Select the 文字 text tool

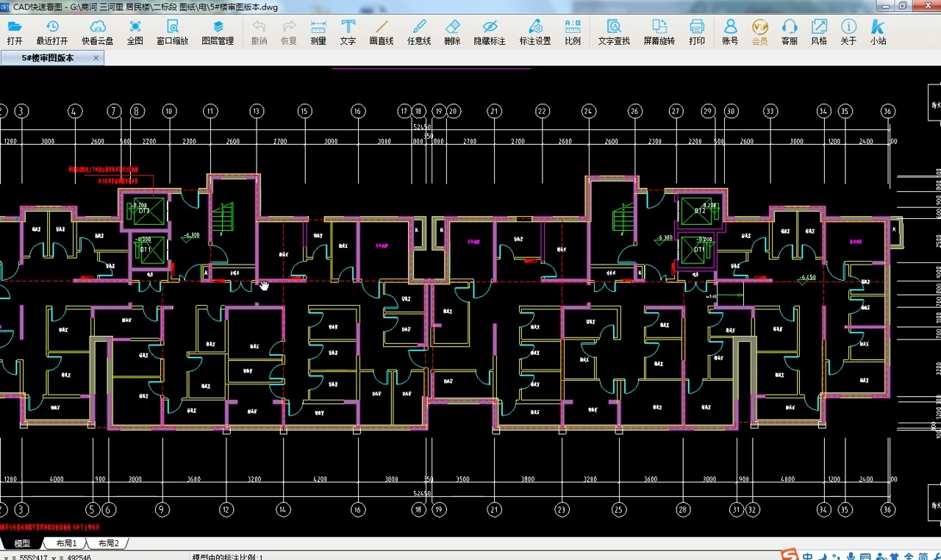point(348,32)
